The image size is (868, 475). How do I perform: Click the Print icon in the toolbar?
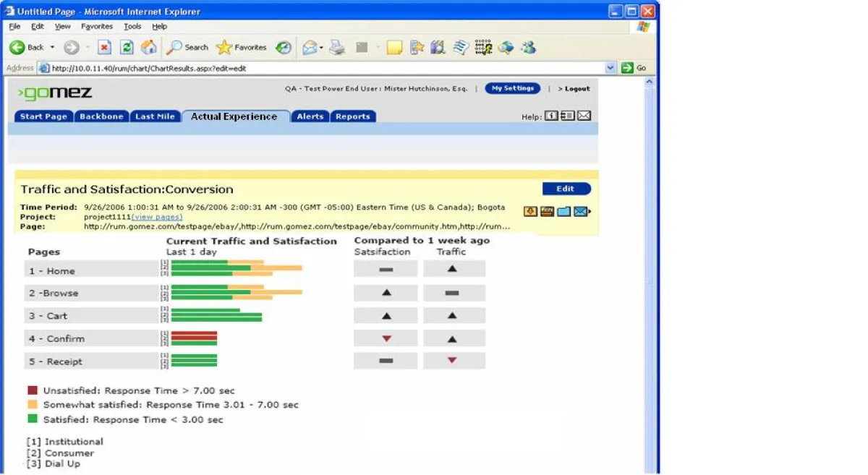tap(337, 48)
